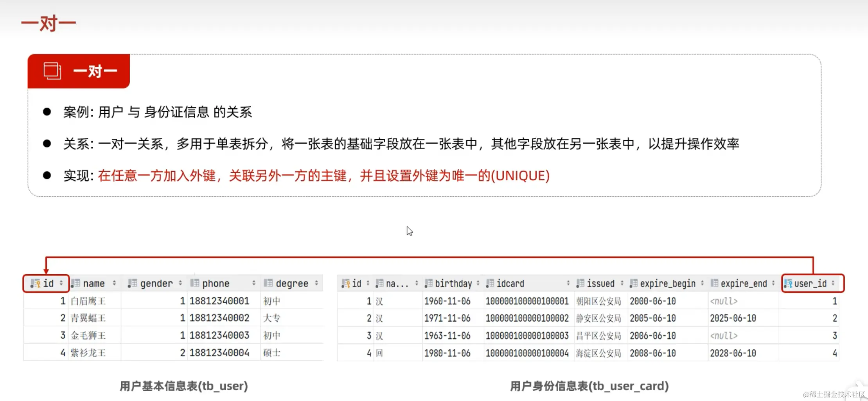The width and height of the screenshot is (868, 401).
Task: Toggle sort arrows on tb_user_card id column
Action: coord(368,283)
